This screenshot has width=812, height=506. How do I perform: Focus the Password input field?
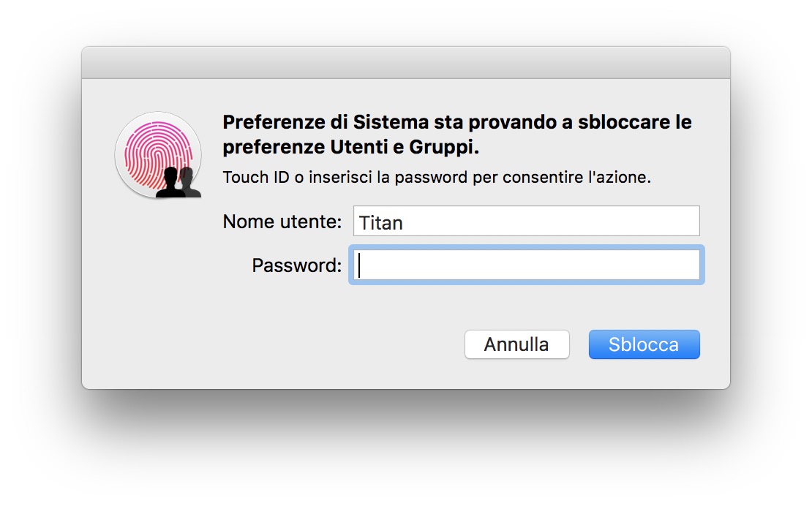527,265
